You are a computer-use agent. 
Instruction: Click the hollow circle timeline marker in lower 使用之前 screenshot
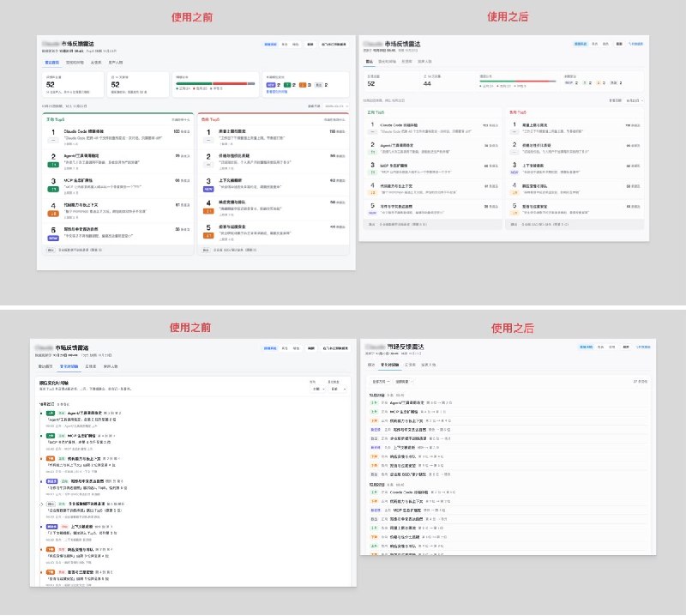[41, 504]
